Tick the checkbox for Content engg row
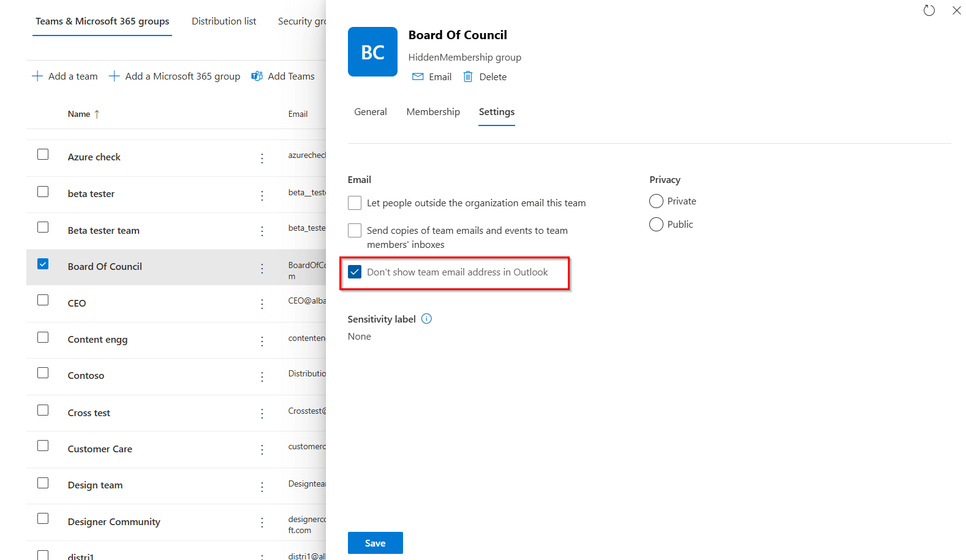The image size is (966, 560). tap(43, 337)
